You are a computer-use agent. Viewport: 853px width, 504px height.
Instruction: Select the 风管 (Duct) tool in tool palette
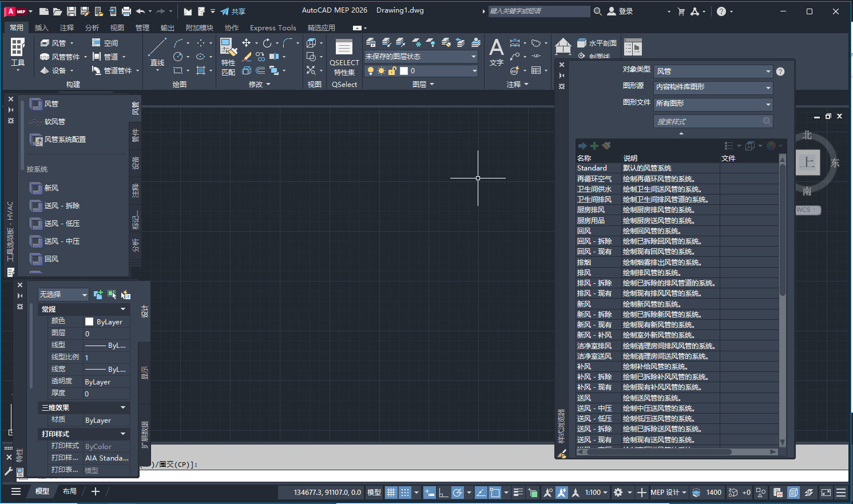click(50, 104)
